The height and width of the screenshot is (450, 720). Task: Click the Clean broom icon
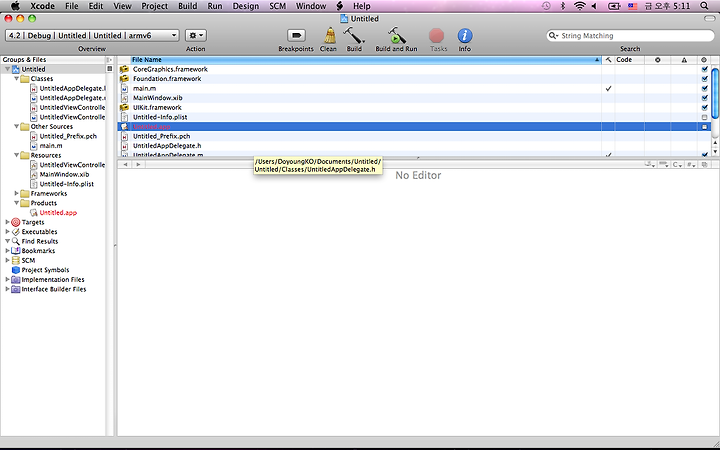point(329,35)
